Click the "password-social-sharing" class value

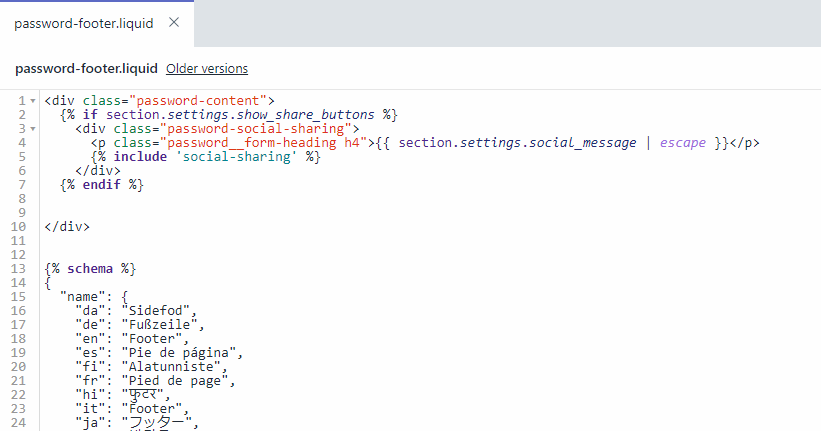point(256,129)
